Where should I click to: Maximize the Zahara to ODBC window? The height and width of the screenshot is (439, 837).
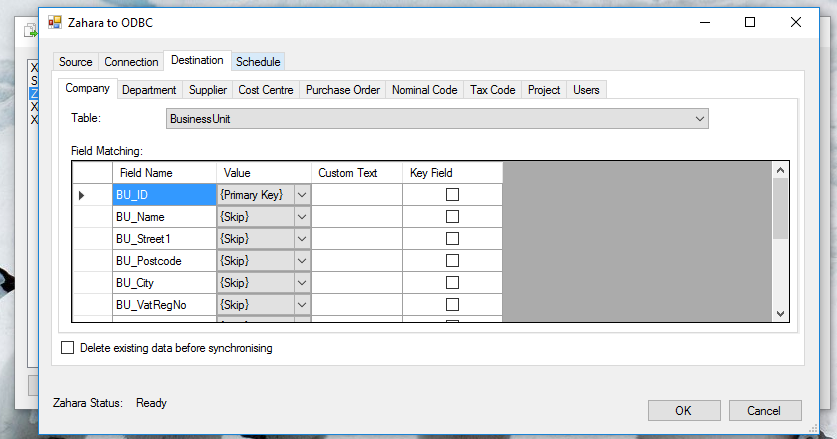coord(750,22)
